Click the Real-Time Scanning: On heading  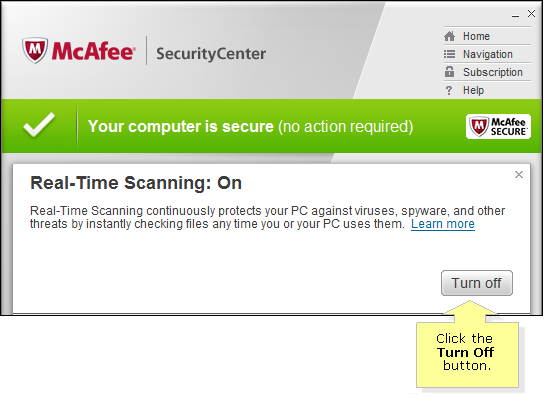pos(136,183)
